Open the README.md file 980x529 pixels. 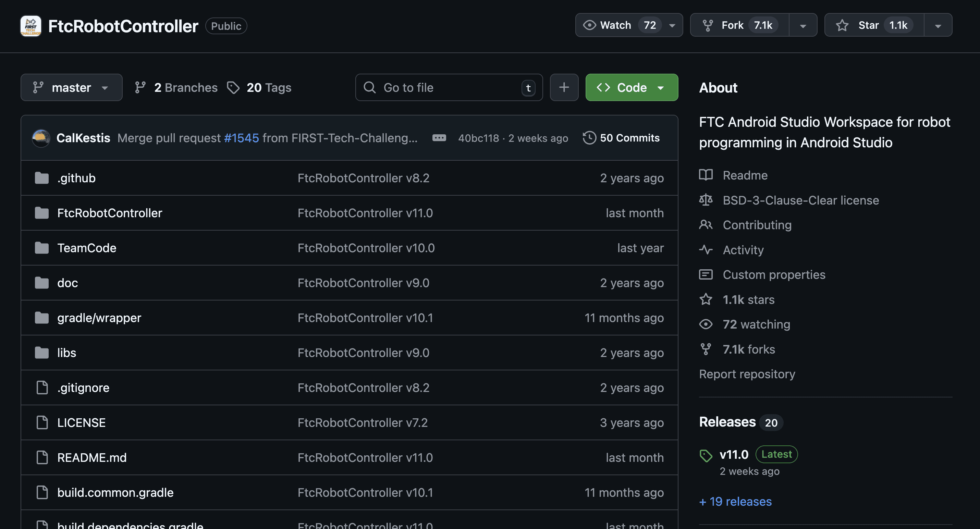(x=92, y=457)
